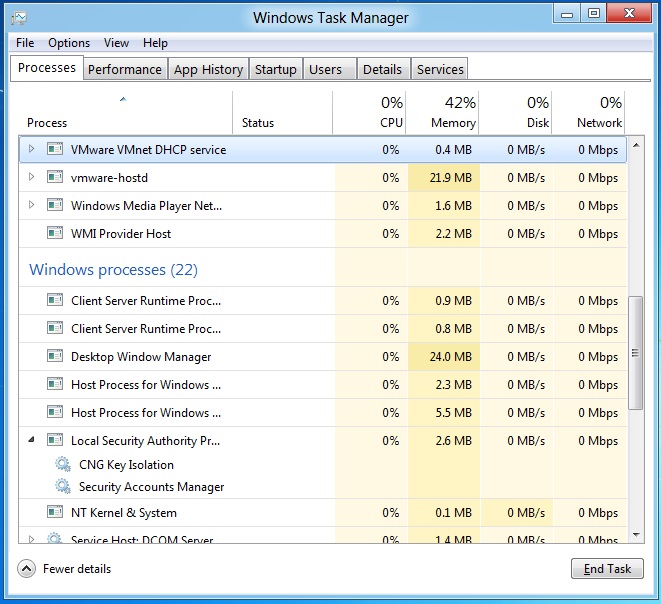
Task: Click the NT Kernel & System process icon
Action: (55, 512)
